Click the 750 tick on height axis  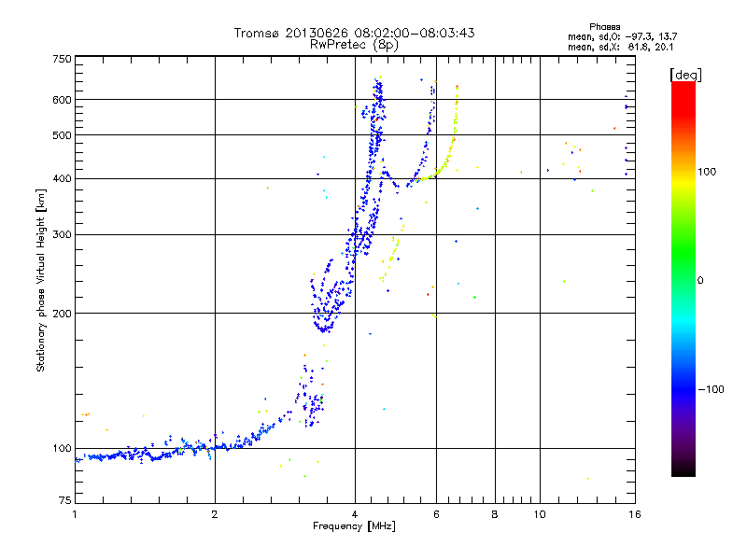[x=62, y=59]
